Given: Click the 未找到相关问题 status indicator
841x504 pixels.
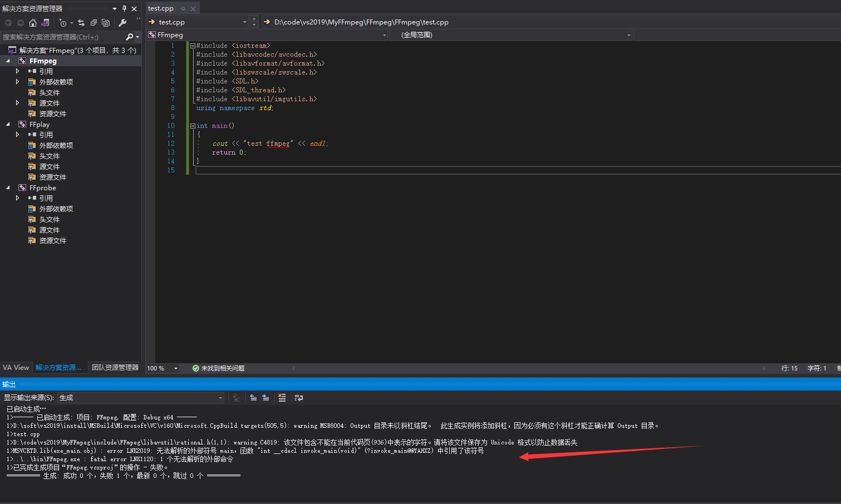Looking at the screenshot, I should (218, 368).
